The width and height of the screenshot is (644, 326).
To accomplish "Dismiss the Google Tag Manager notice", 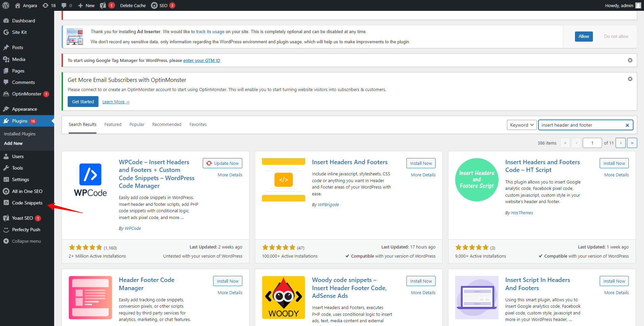I will pos(630,60).
